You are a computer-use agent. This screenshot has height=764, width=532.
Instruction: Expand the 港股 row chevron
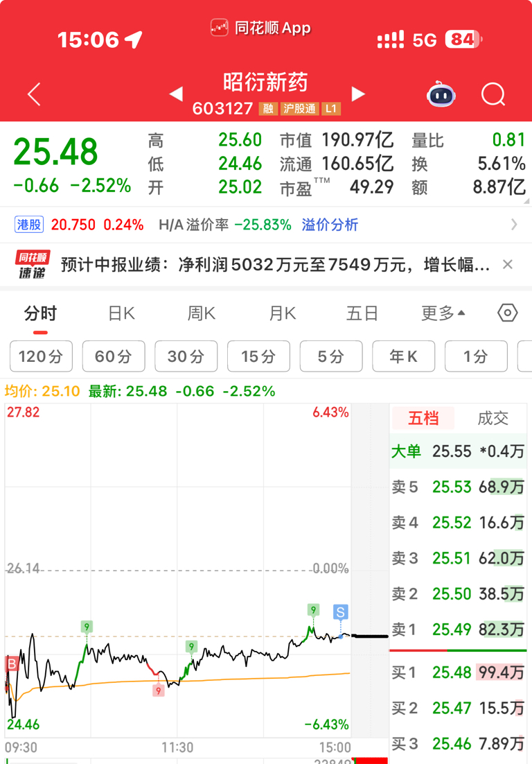click(x=514, y=225)
